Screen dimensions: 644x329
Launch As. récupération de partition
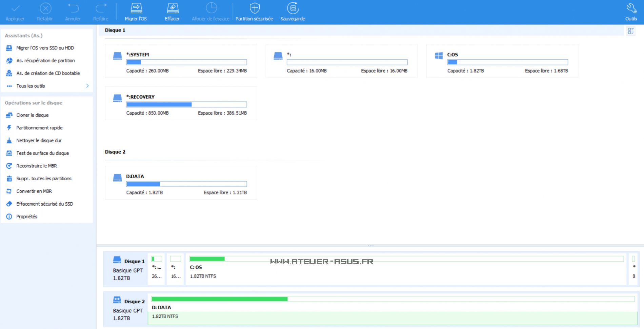tap(45, 61)
